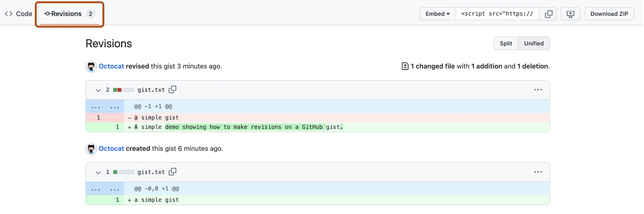Copy the embed script to clipboard
Image resolution: width=644 pixels, height=214 pixels.
[x=548, y=14]
